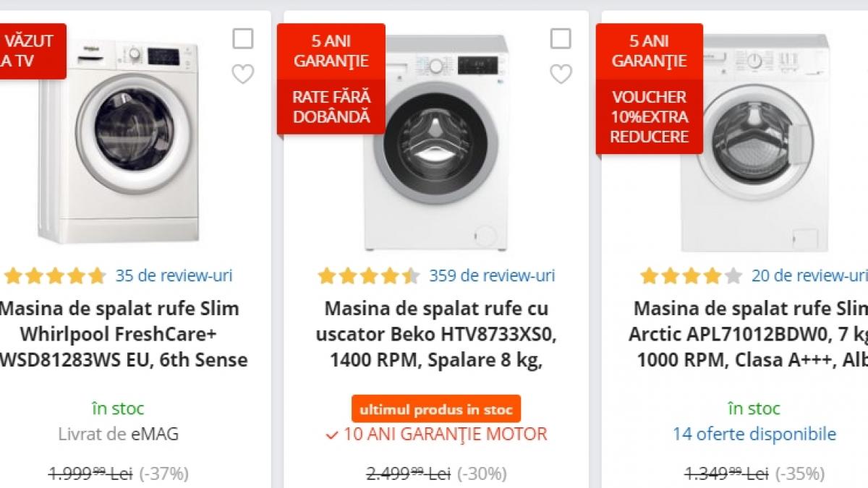This screenshot has width=868, height=488.
Task: Expand the VOUCHER 10%EXTRA REDUCERE offer
Action: click(649, 116)
